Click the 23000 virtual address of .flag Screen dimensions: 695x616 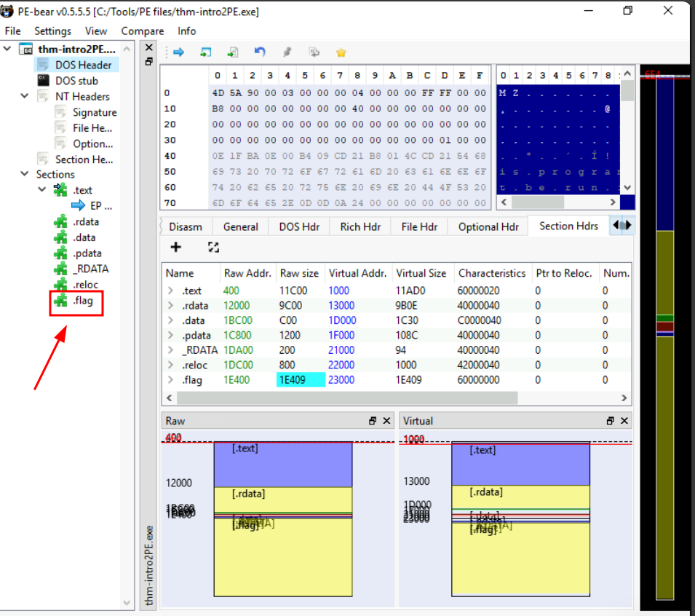pos(341,379)
